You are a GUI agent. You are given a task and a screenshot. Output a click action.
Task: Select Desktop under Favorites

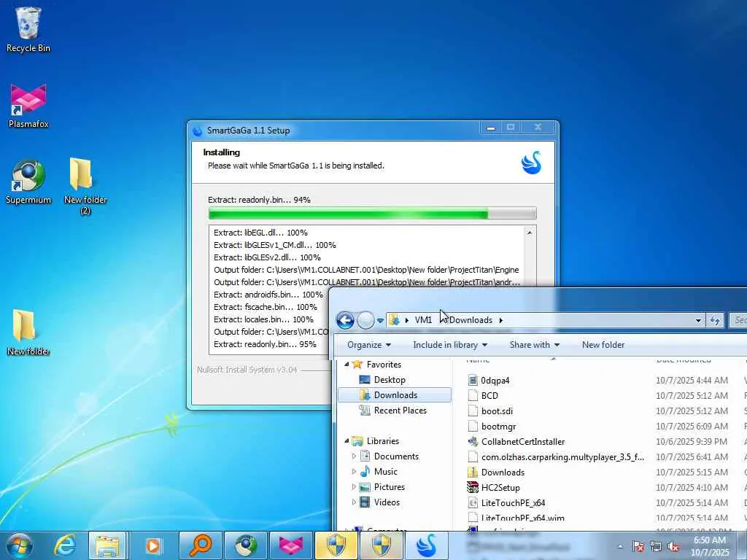390,379
